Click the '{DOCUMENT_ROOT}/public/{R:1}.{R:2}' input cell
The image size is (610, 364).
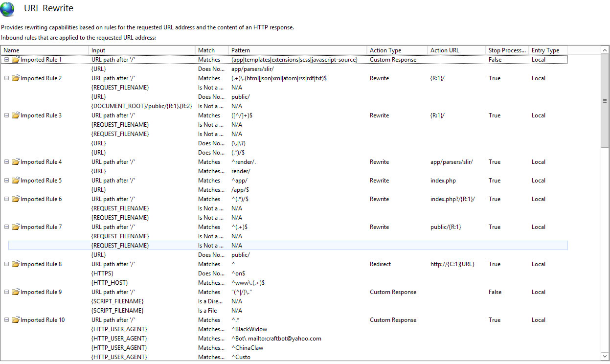click(x=141, y=106)
